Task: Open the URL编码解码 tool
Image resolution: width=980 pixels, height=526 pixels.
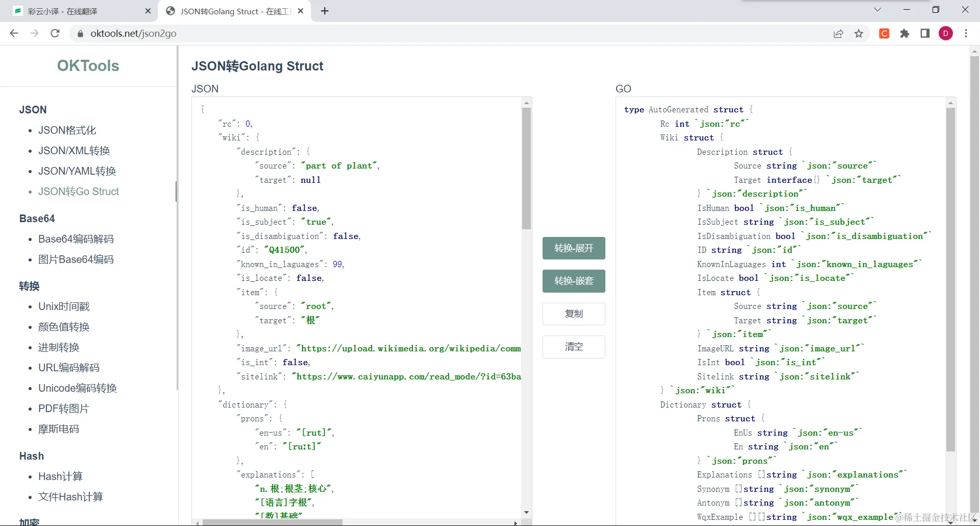Action: pyautogui.click(x=69, y=368)
